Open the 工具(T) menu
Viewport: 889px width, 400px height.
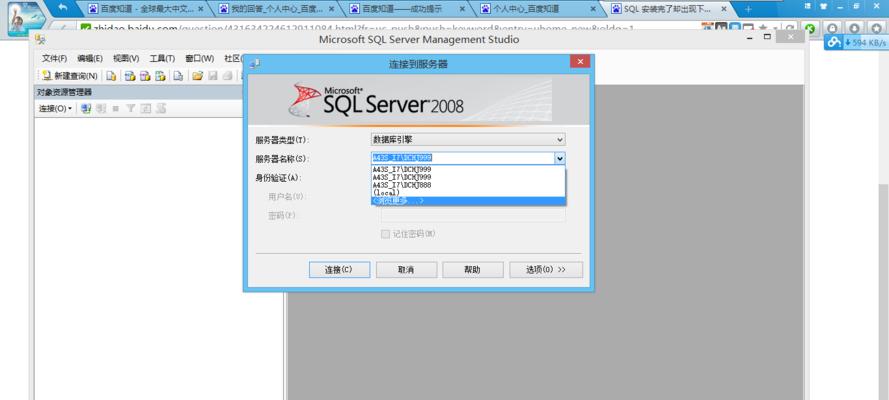[162, 58]
